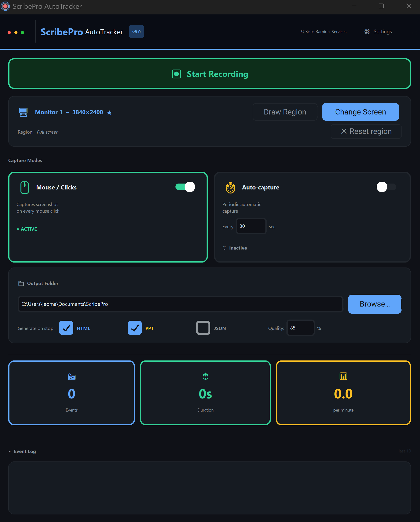Click the Quality percentage field
The height and width of the screenshot is (522, 420).
click(300, 328)
